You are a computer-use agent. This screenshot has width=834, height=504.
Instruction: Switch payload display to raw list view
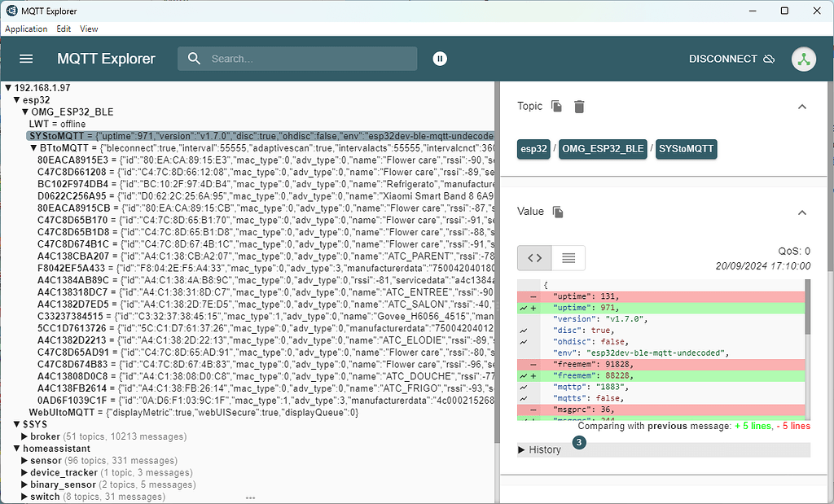tap(568, 257)
